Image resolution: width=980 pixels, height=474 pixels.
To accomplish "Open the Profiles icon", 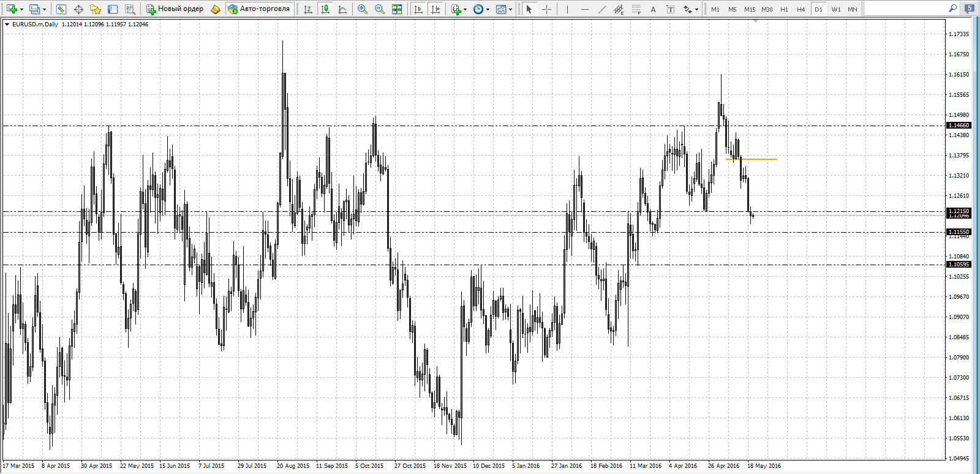I will pyautogui.click(x=34, y=9).
